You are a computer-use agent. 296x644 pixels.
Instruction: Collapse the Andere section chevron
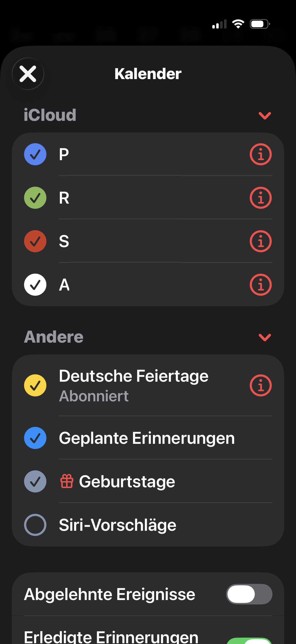click(x=265, y=337)
